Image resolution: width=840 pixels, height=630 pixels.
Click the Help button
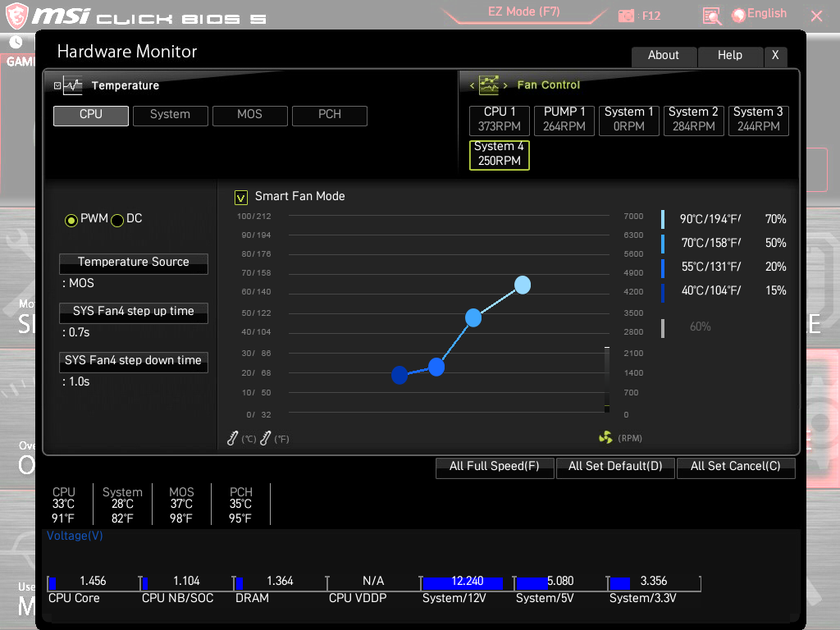point(730,57)
